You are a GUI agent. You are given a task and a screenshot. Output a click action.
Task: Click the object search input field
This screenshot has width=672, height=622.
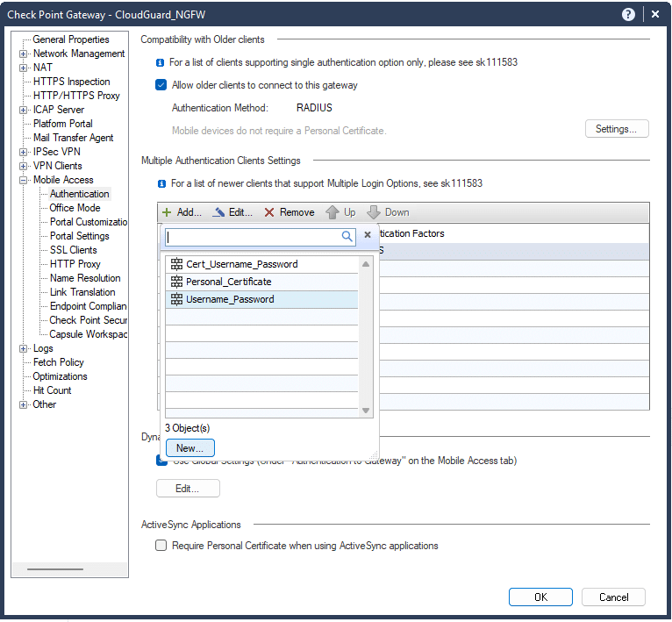(x=252, y=236)
